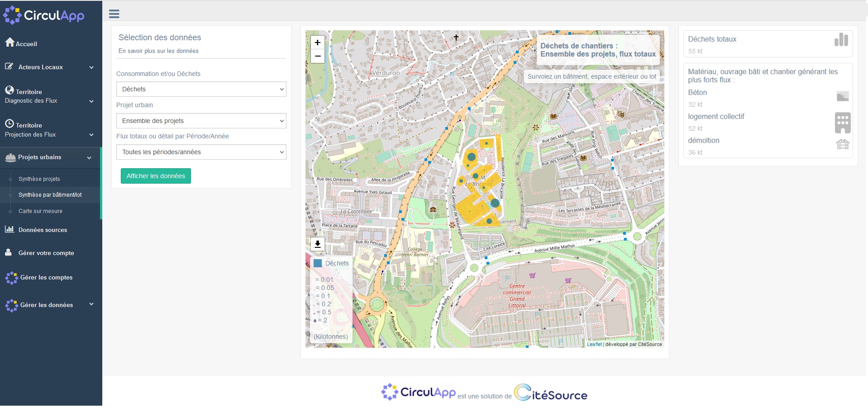Open Synthèse projets submenu item
This screenshot has width=868, height=412.
39,179
